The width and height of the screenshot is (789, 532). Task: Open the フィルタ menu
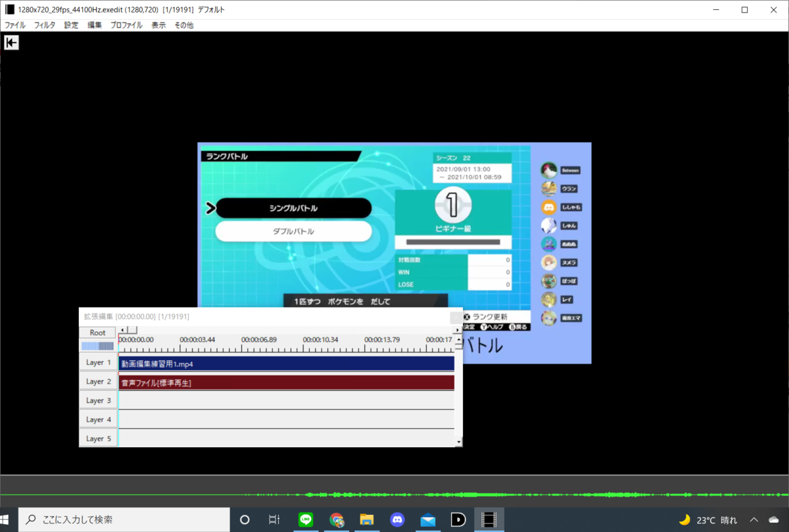45,25
